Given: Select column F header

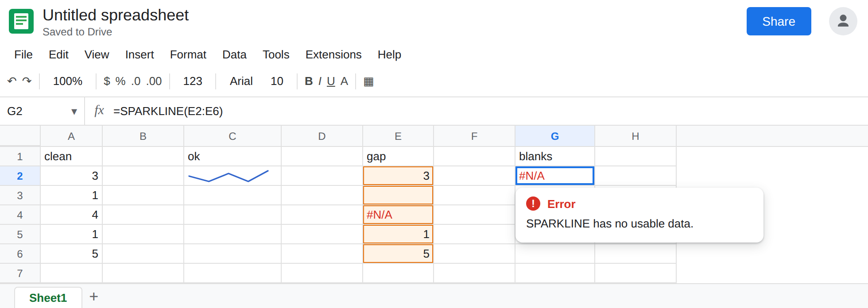Looking at the screenshot, I should [474, 136].
